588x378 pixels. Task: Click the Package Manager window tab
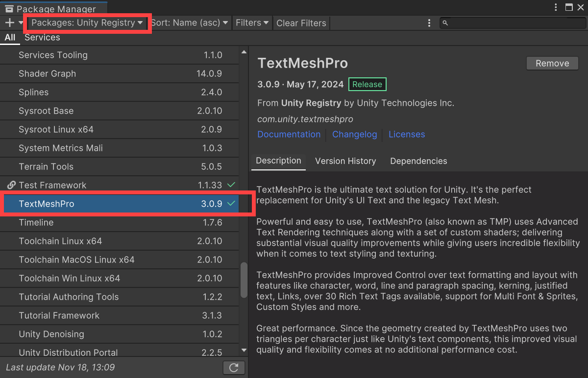[54, 8]
